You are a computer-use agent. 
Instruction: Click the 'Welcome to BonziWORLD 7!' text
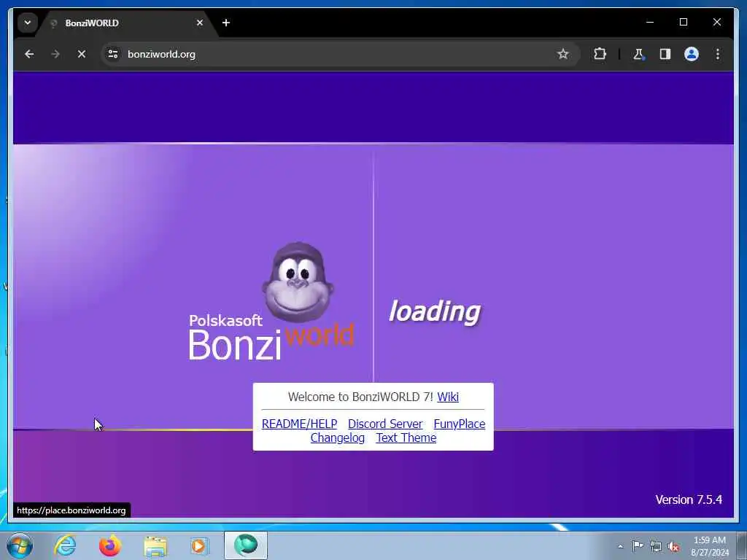click(360, 397)
